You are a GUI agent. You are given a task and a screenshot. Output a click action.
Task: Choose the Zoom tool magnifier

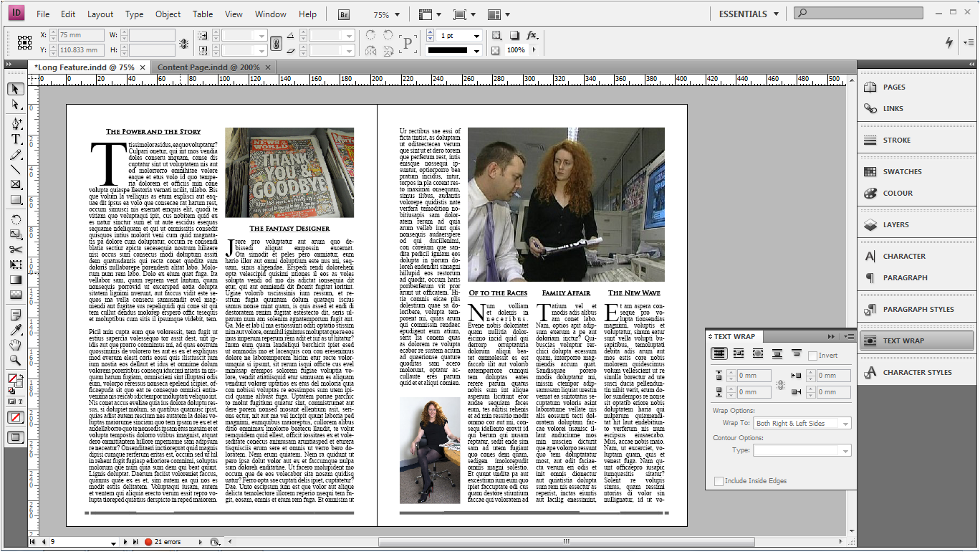click(15, 360)
